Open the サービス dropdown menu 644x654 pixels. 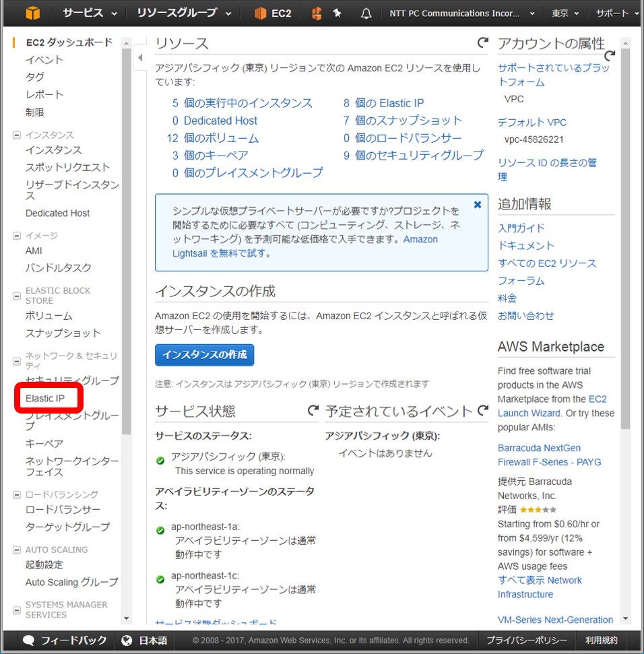pyautogui.click(x=90, y=13)
